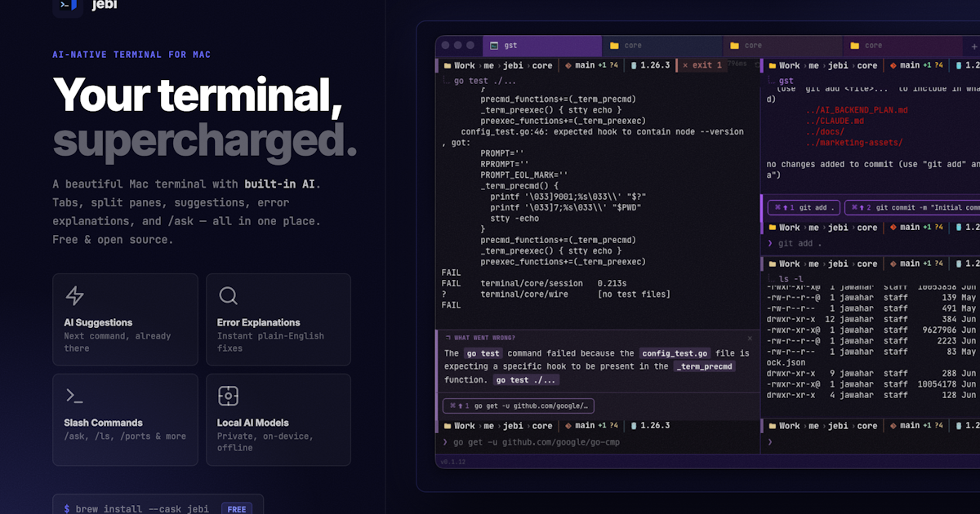Click the Slash Commands prompt icon
The height and width of the screenshot is (514, 980).
point(74,396)
